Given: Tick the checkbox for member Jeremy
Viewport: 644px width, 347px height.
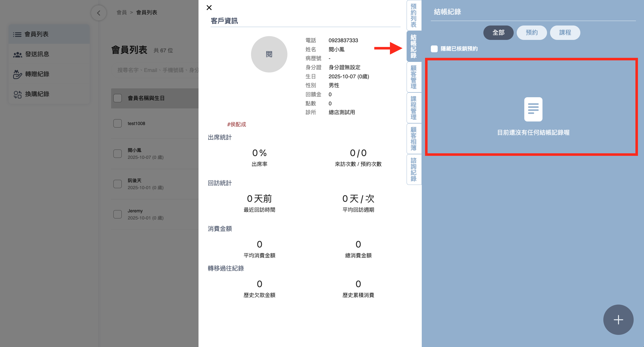Looking at the screenshot, I should (117, 214).
